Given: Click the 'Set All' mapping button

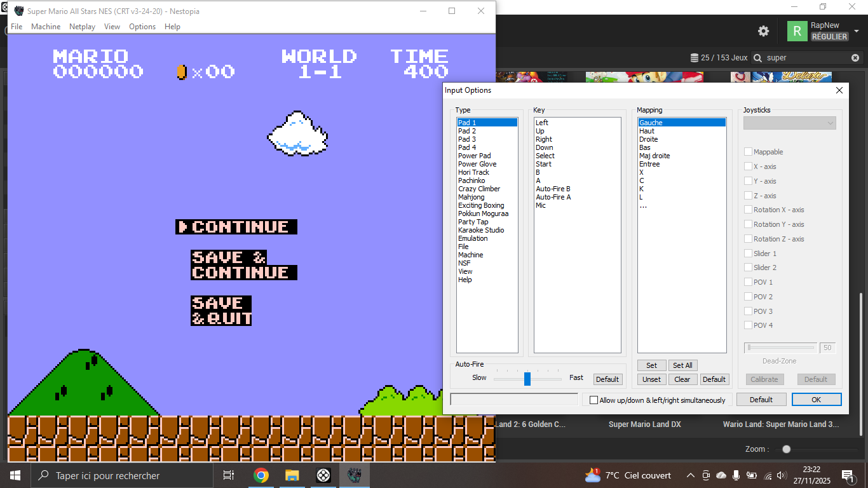Looking at the screenshot, I should coord(682,365).
